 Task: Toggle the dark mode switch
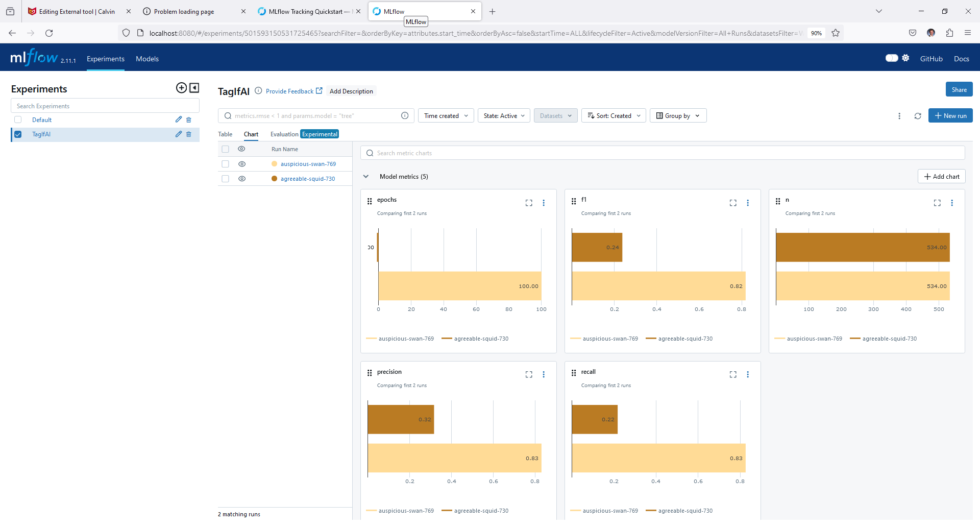pos(891,58)
